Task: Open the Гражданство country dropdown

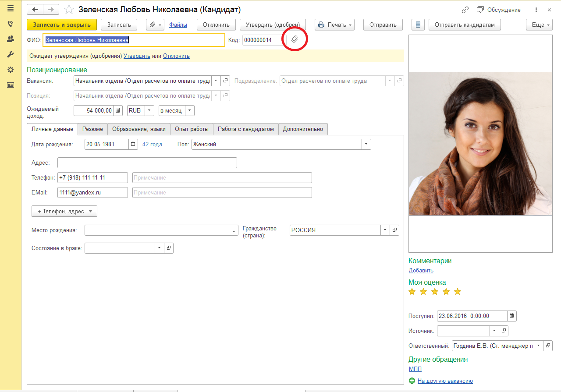Action: [x=384, y=230]
